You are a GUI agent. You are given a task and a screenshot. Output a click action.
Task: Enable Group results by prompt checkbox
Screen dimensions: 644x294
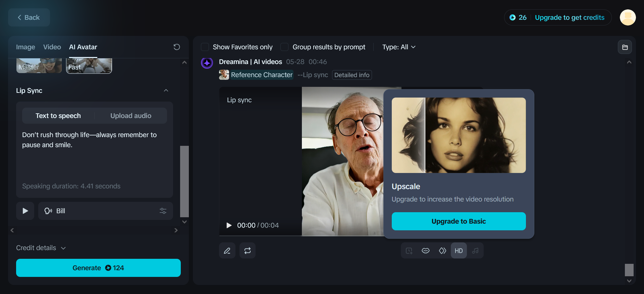(284, 47)
